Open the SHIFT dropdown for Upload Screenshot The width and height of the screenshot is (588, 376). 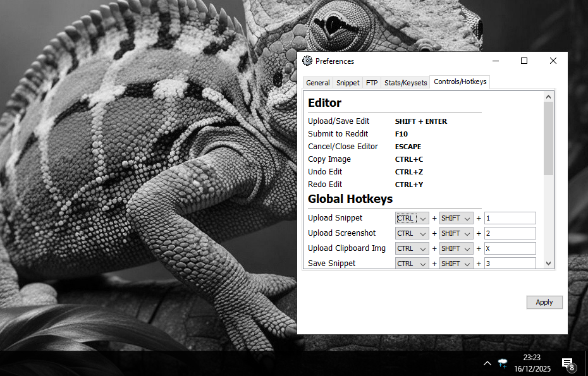(x=456, y=233)
